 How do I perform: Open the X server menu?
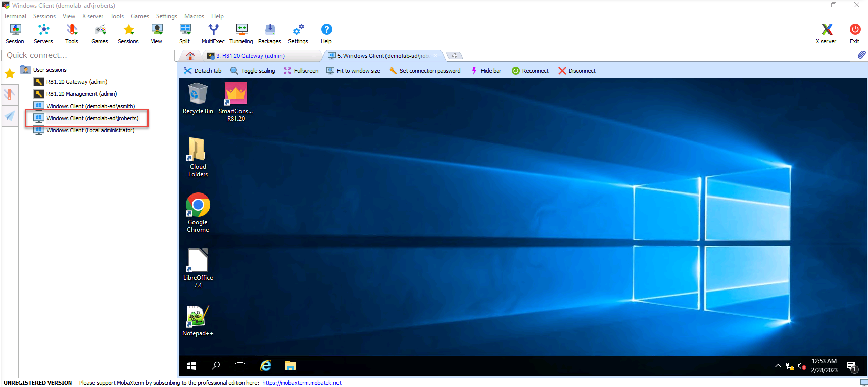tap(92, 16)
